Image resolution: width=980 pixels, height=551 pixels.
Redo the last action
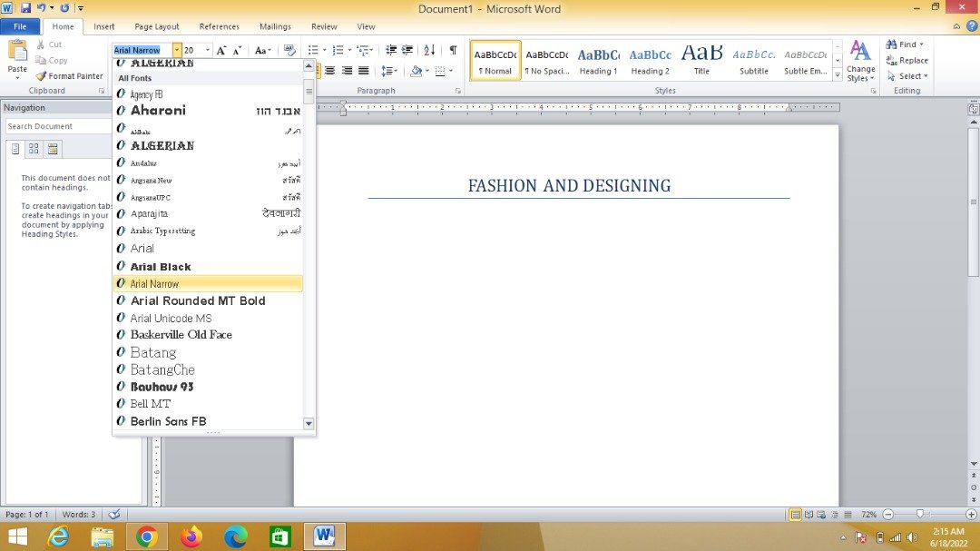click(x=64, y=8)
